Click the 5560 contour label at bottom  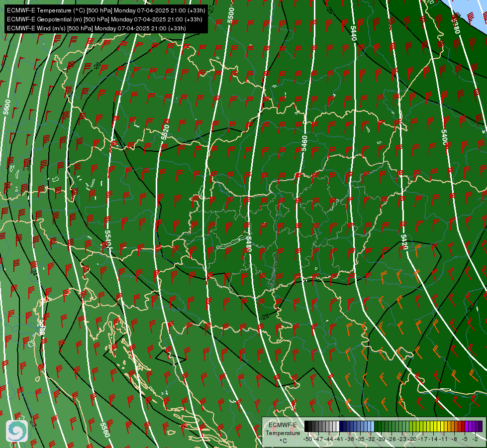pos(105,430)
